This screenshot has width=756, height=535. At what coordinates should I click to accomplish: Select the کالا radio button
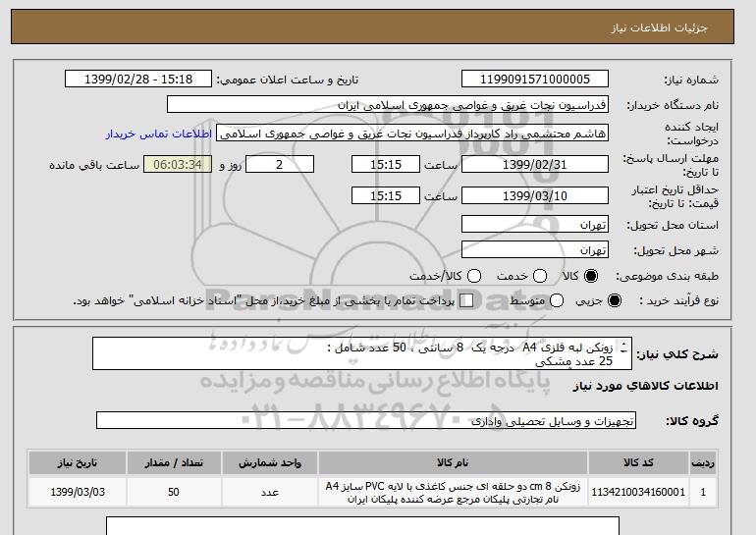591,276
